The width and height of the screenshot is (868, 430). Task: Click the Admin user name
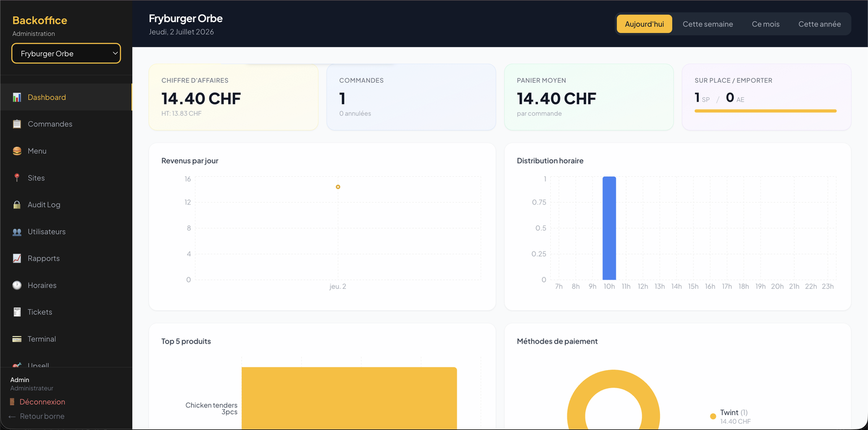pyautogui.click(x=20, y=380)
